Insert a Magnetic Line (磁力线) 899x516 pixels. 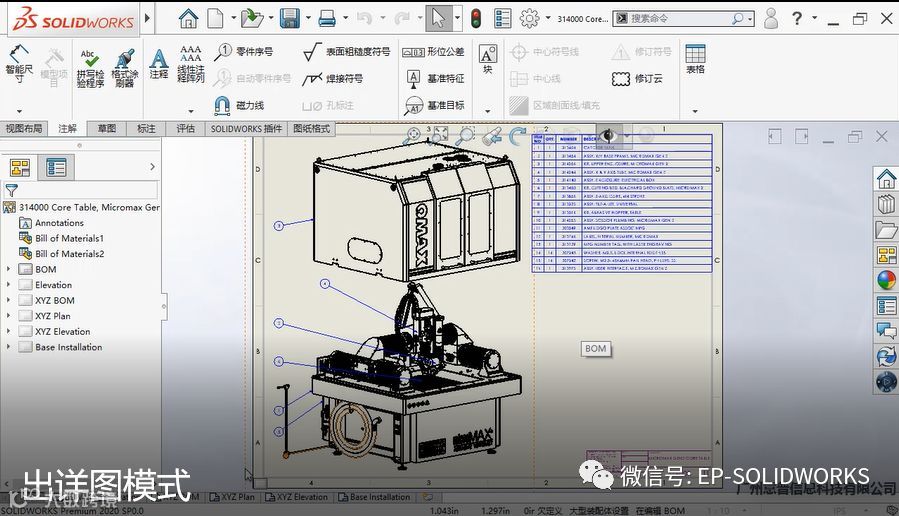239,105
